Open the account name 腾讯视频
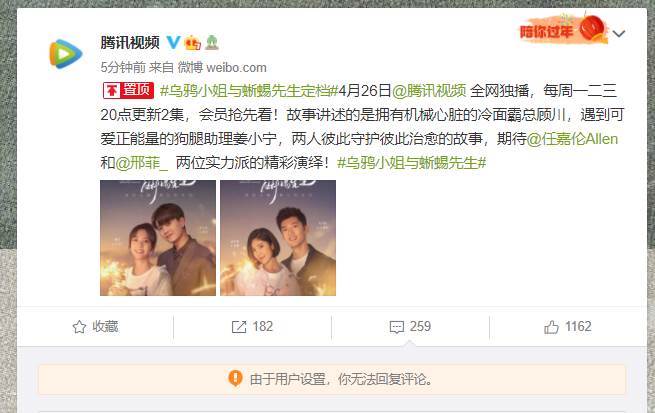This screenshot has width=655, height=413. pos(130,42)
